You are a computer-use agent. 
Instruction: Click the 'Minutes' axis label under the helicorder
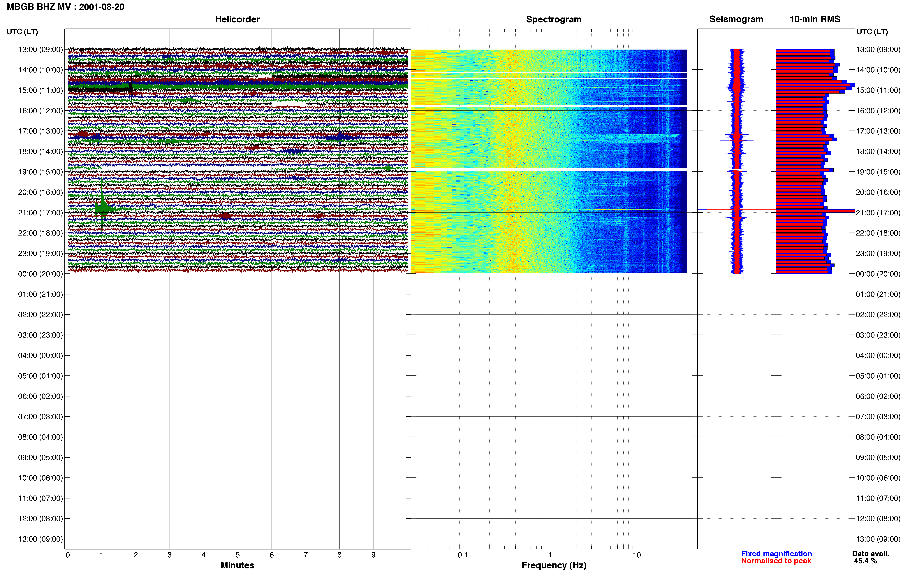tap(237, 565)
